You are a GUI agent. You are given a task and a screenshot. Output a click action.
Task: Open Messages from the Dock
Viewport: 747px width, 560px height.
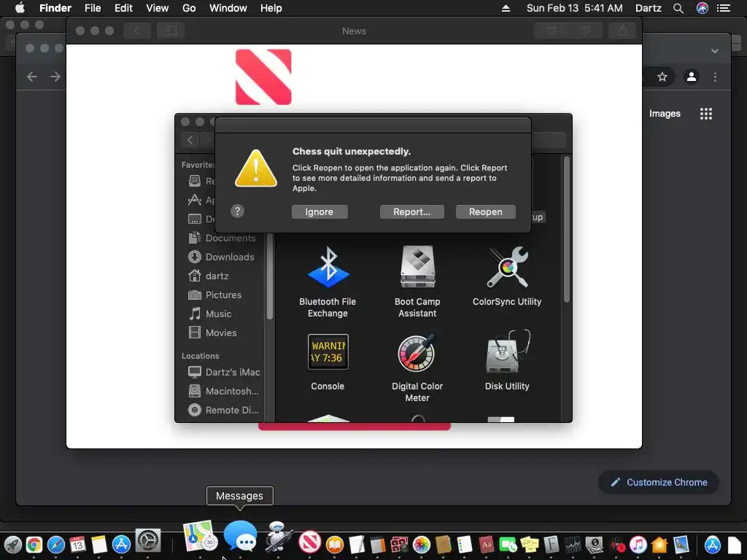(240, 536)
